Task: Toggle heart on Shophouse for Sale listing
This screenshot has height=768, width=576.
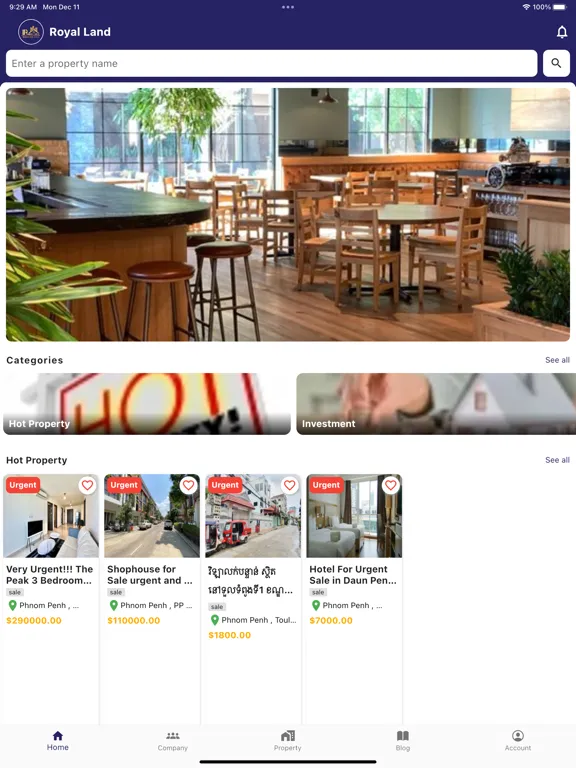Action: click(188, 485)
